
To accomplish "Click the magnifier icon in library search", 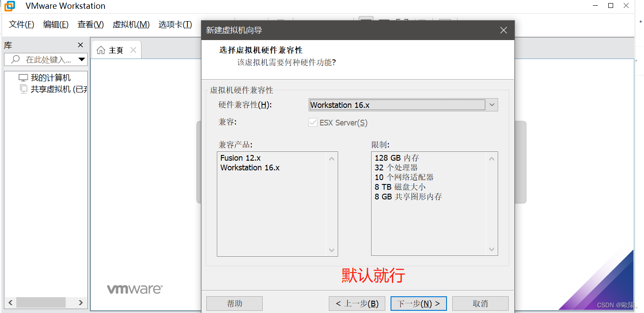I will [15, 59].
